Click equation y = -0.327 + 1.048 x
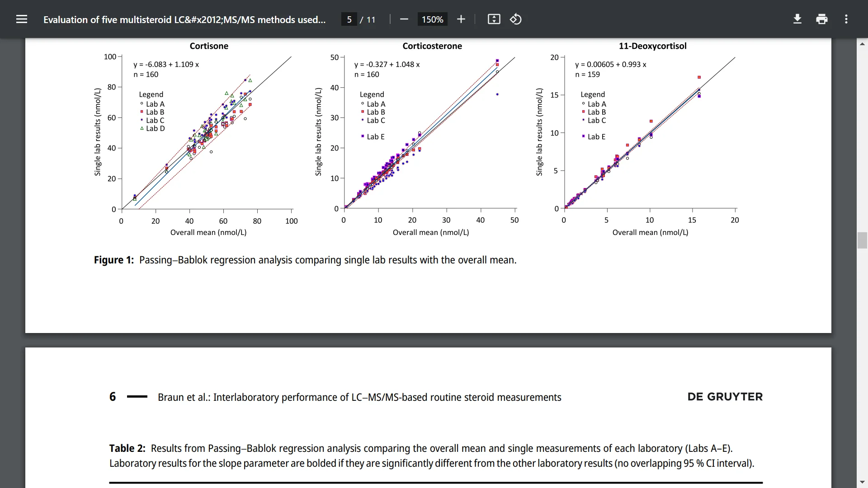 click(387, 64)
